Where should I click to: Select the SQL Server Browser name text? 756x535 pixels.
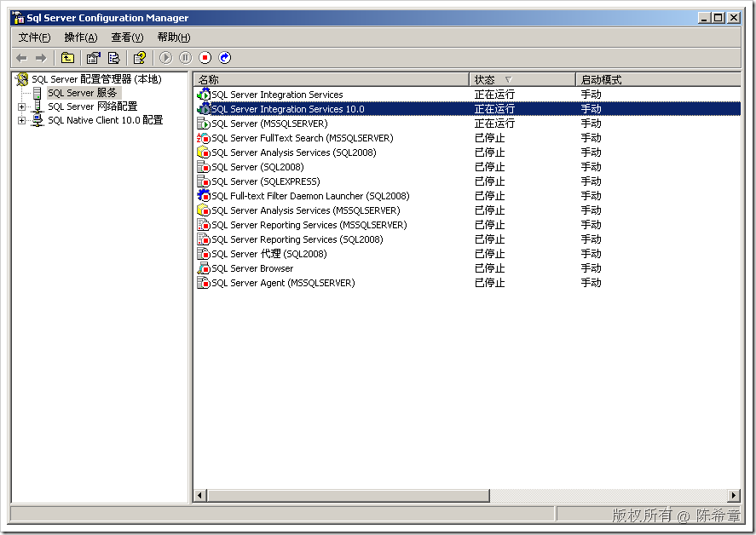point(252,268)
